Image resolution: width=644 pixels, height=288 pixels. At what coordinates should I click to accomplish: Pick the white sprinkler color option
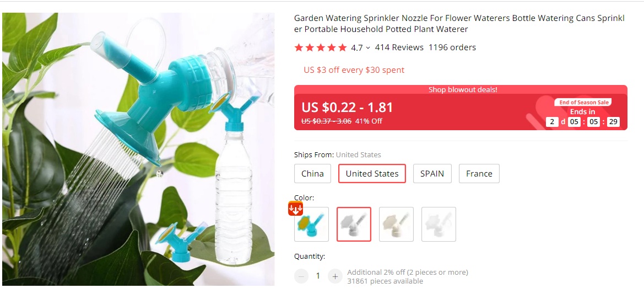tap(439, 224)
